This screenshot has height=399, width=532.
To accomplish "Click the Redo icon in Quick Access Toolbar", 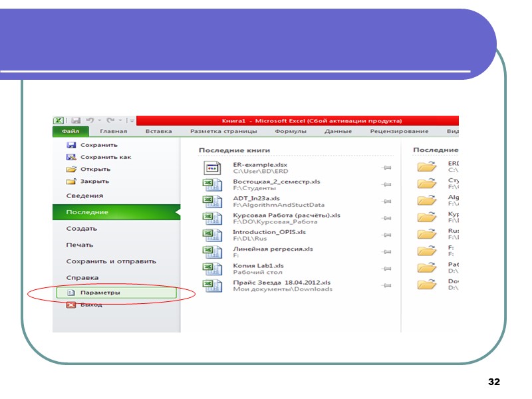I will coord(110,120).
